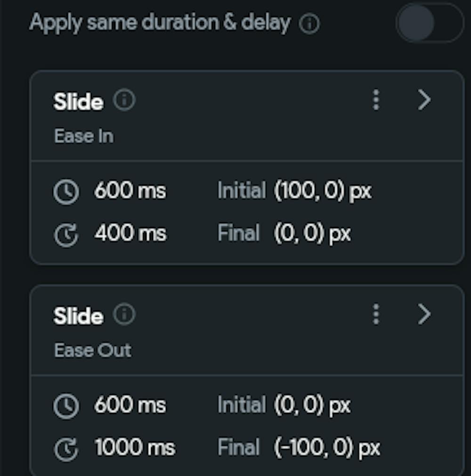Open info icon next to Ease Out Slide title
This screenshot has width=471, height=476.
tap(124, 314)
